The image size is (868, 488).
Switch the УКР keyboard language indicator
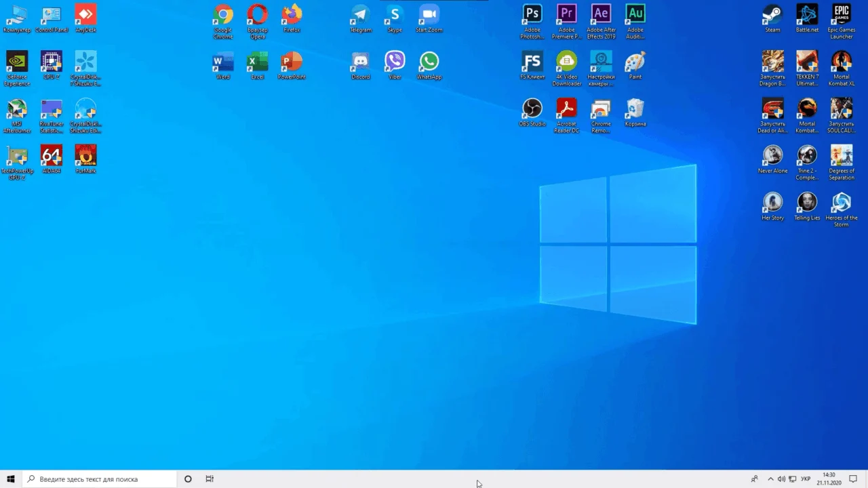806,479
